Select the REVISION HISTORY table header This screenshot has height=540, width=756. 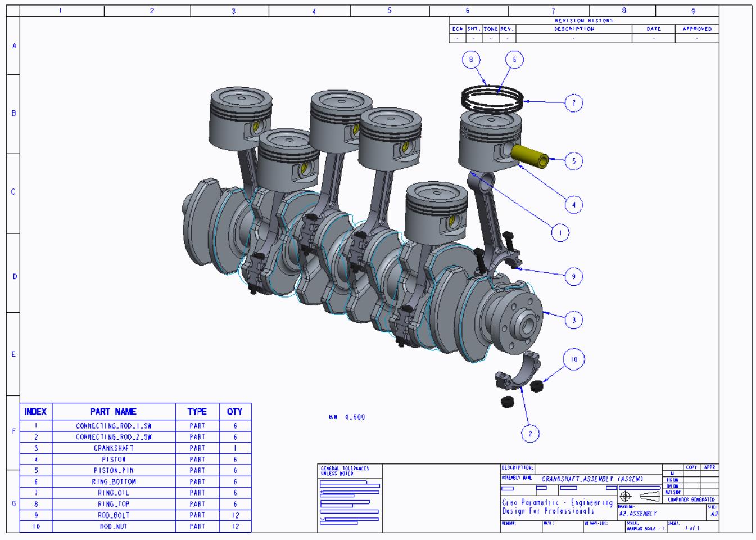[x=583, y=21]
